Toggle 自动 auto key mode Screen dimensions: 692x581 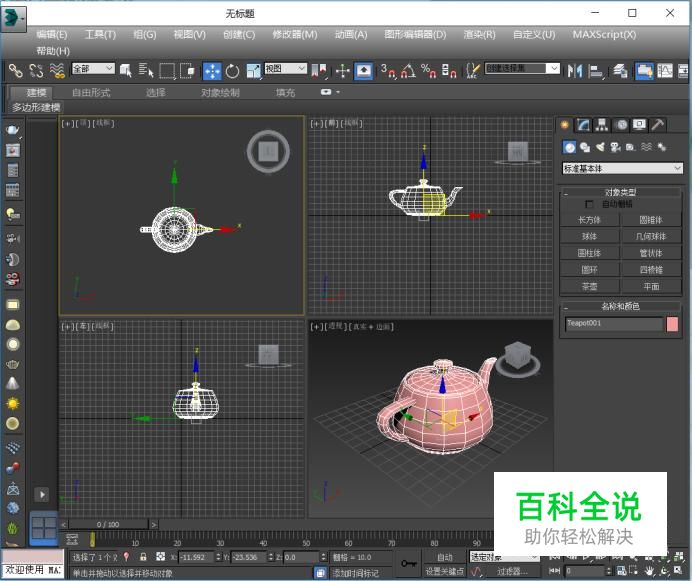click(x=444, y=557)
